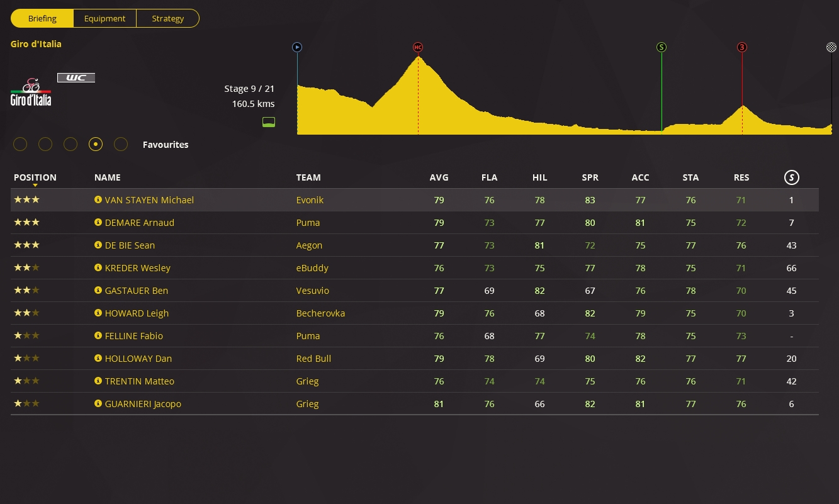
Task: Open info icon for DE BIE Sean
Action: click(98, 245)
